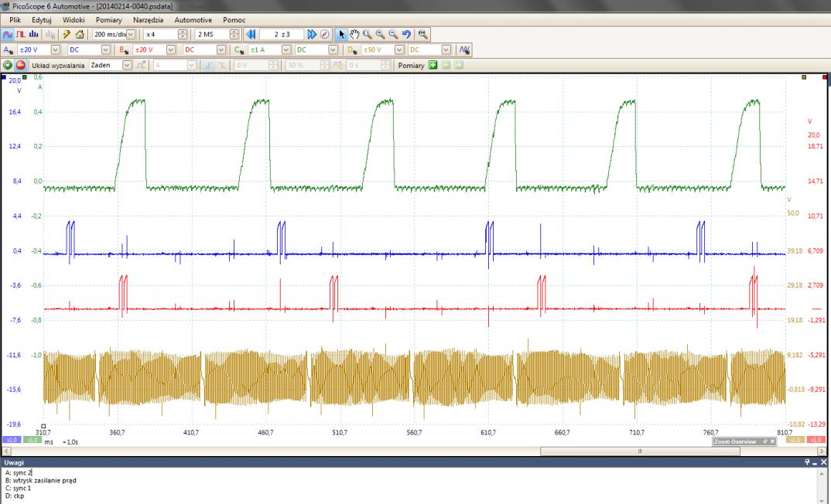831x504 pixels.
Task: Go to the previous waveform buffer
Action: click(250, 34)
